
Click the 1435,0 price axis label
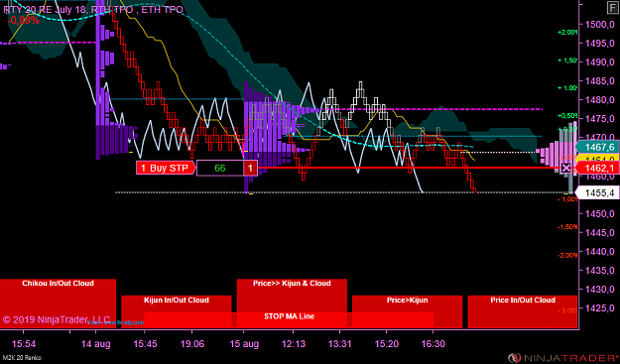[x=599, y=271]
